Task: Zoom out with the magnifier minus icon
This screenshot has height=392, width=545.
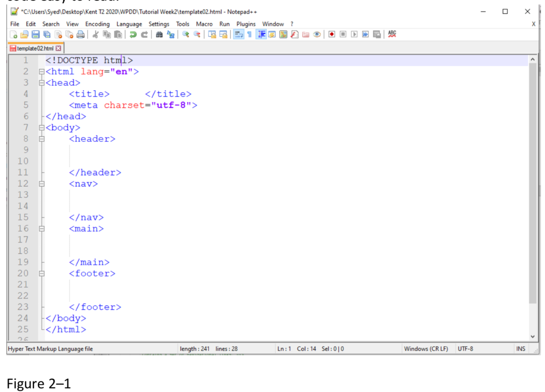Action: [x=197, y=35]
